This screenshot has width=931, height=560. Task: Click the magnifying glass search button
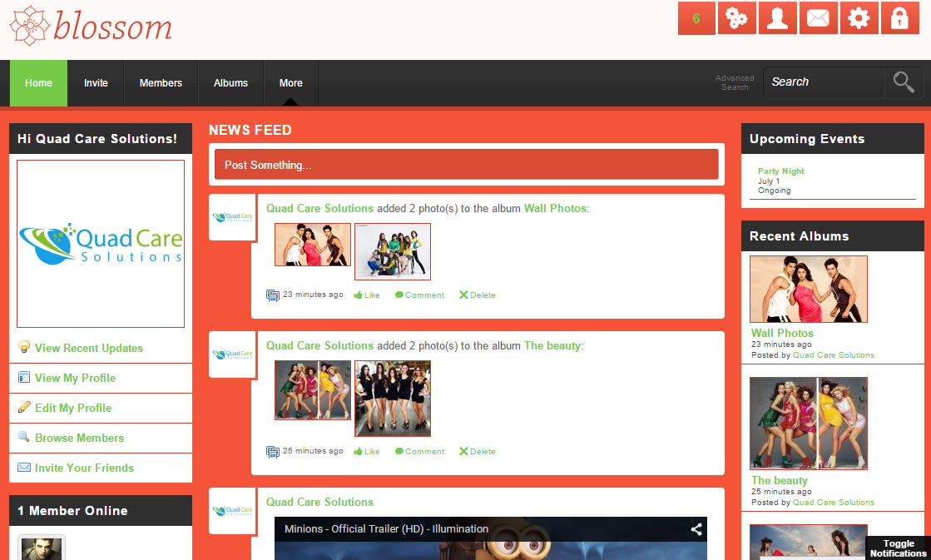(x=904, y=82)
